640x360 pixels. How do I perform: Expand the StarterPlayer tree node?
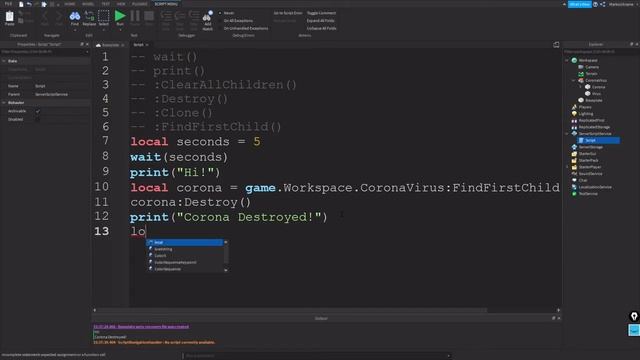567,167
